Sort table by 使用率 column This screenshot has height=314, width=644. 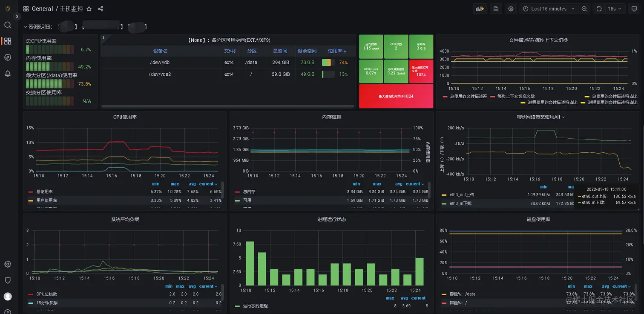pyautogui.click(x=337, y=51)
